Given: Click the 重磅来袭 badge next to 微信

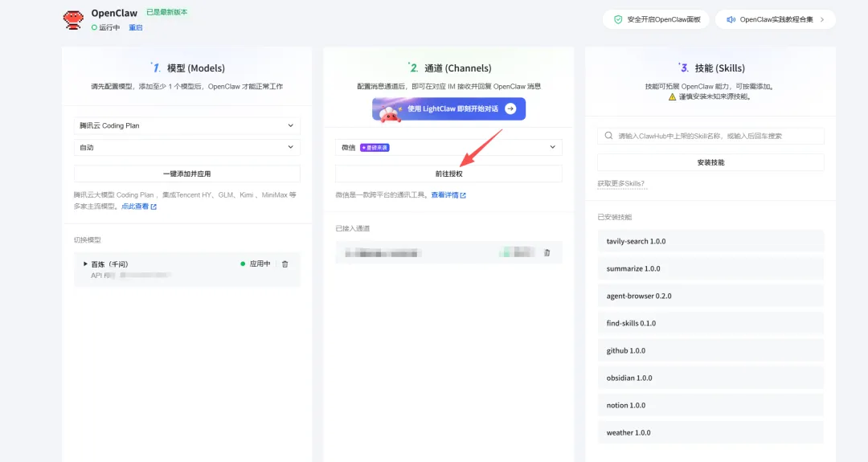Looking at the screenshot, I should coord(375,148).
